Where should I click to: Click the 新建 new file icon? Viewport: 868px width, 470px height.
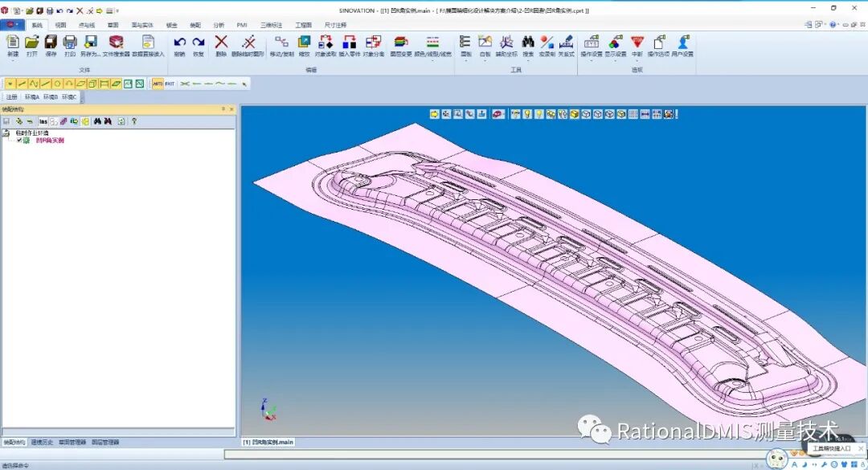click(13, 42)
